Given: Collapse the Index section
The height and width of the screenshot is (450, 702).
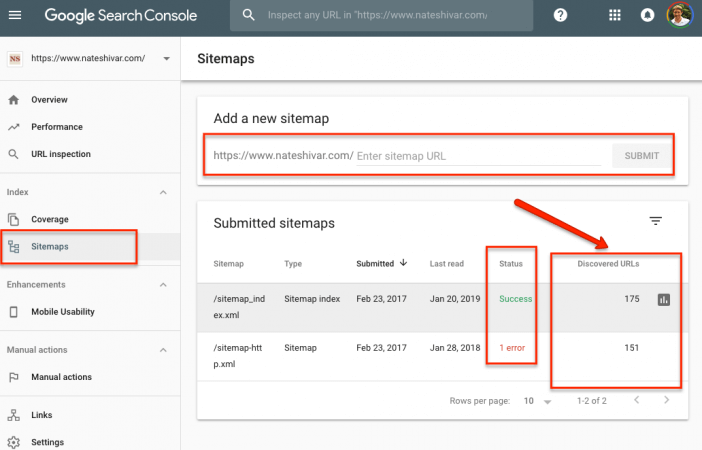Looking at the screenshot, I should click(163, 192).
